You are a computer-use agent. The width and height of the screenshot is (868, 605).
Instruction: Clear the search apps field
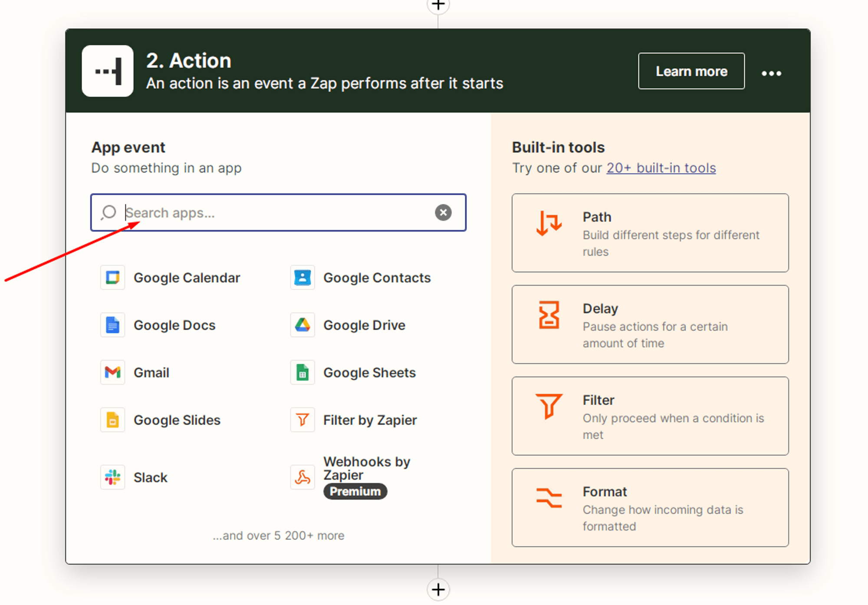(443, 213)
